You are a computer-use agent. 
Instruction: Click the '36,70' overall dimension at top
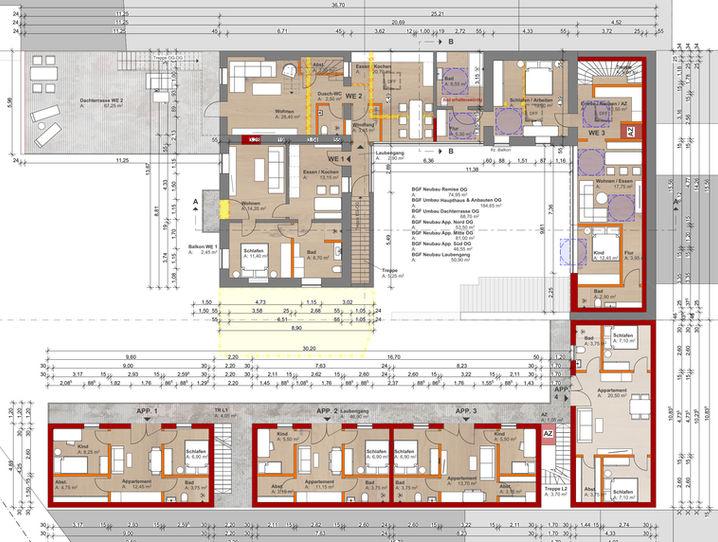pyautogui.click(x=338, y=5)
